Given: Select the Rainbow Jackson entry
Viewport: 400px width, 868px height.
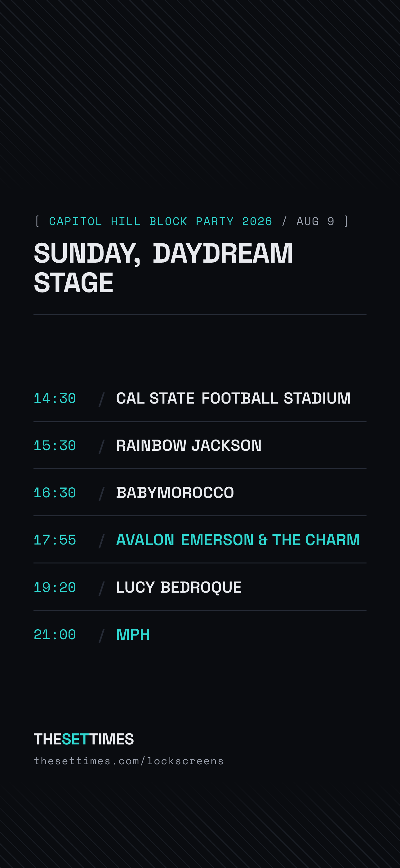Looking at the screenshot, I should click(189, 445).
